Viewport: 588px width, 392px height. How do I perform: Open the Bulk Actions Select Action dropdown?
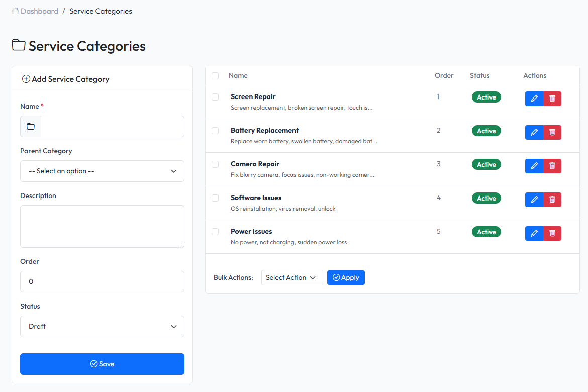pyautogui.click(x=291, y=277)
